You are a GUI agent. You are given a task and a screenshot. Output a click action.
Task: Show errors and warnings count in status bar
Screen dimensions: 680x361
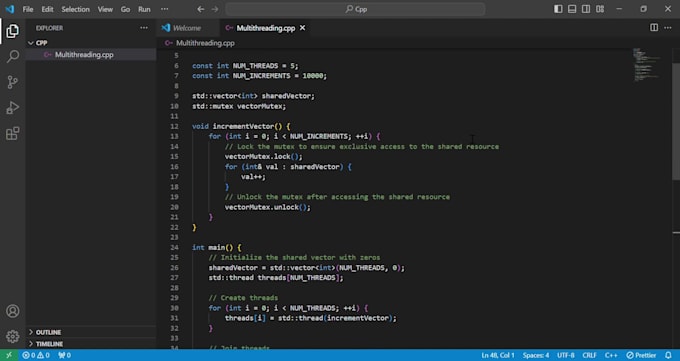(36, 355)
